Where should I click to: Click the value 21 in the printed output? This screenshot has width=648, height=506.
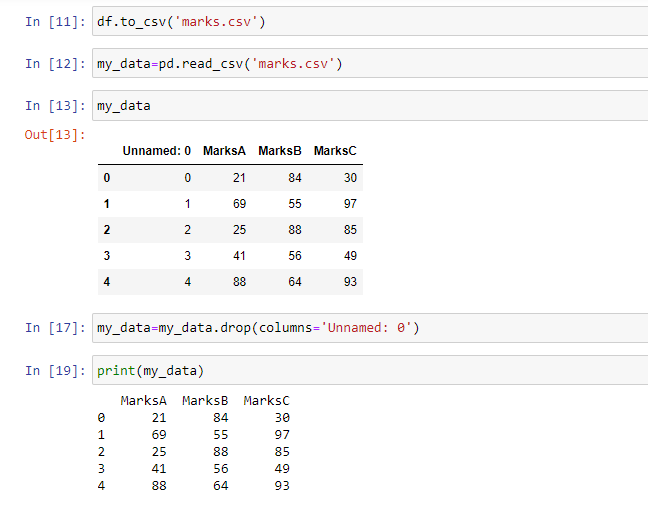[159, 418]
